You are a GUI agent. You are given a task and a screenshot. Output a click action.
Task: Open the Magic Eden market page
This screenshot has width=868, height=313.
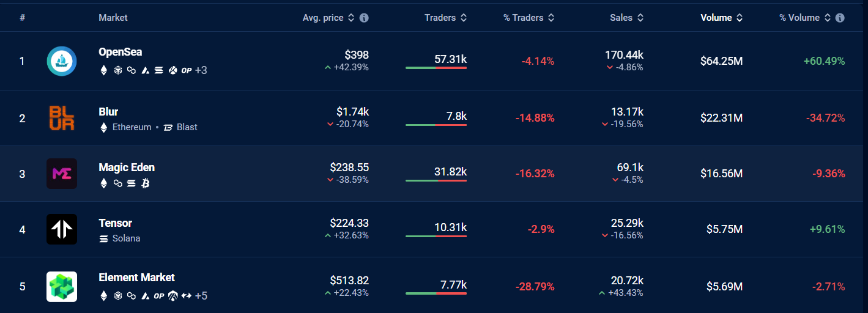click(x=127, y=168)
